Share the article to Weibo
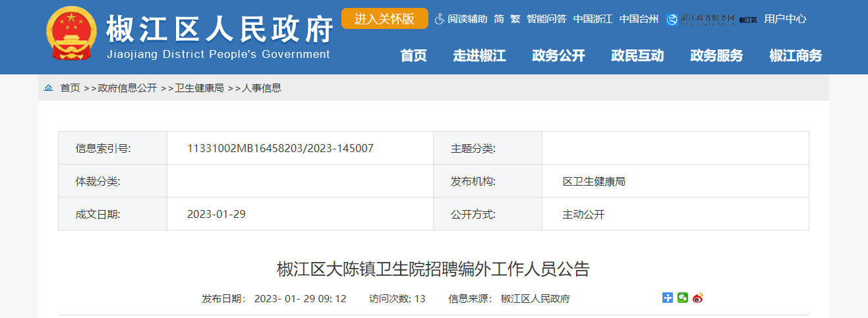 698,298
